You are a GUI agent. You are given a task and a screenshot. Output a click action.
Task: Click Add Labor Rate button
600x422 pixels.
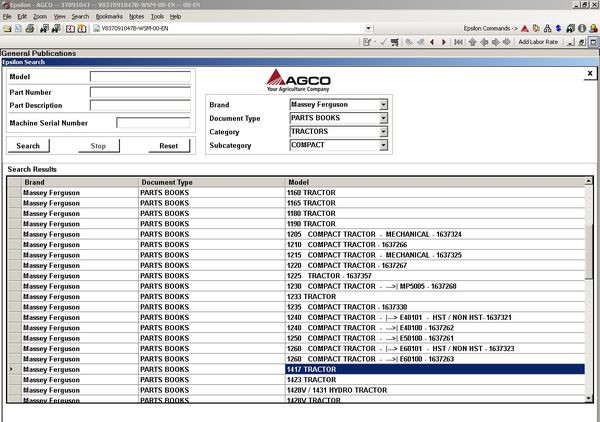coord(538,43)
